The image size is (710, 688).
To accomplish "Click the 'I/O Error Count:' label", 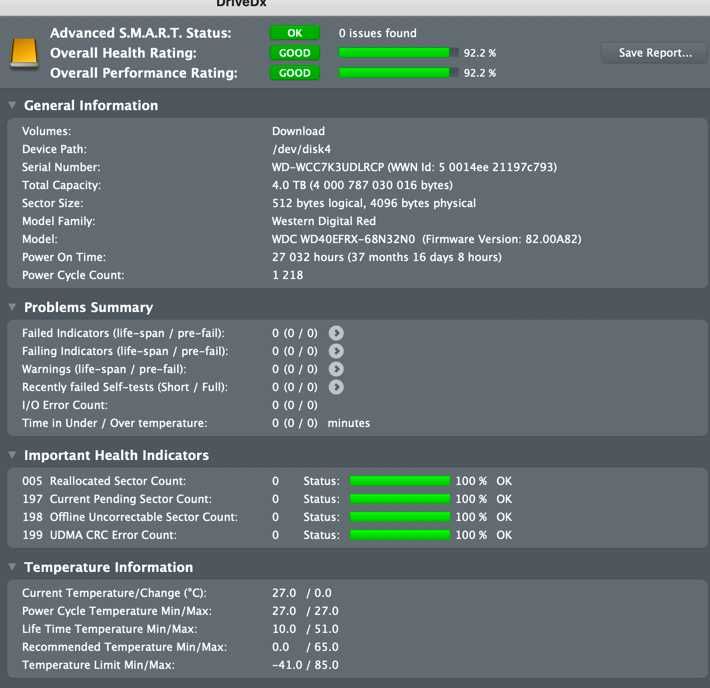I will click(x=65, y=405).
